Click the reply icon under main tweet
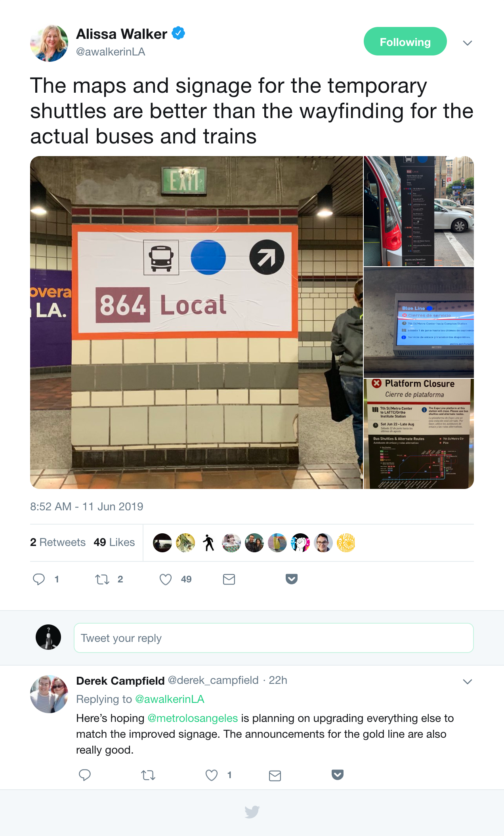 [39, 579]
